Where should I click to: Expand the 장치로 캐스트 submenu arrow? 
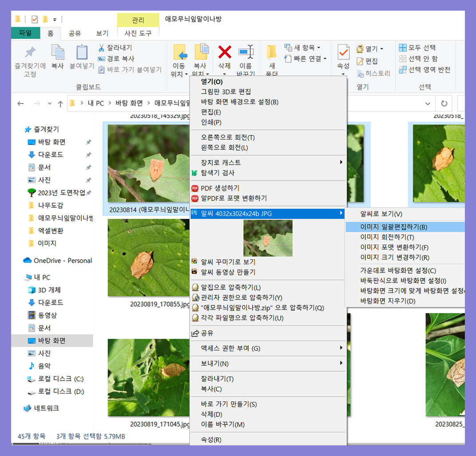tap(341, 162)
